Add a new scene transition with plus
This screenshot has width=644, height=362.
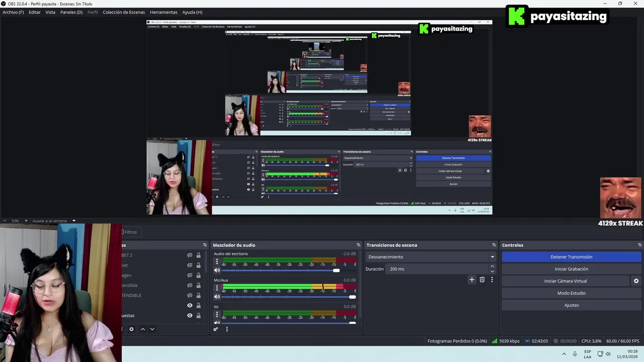471,280
